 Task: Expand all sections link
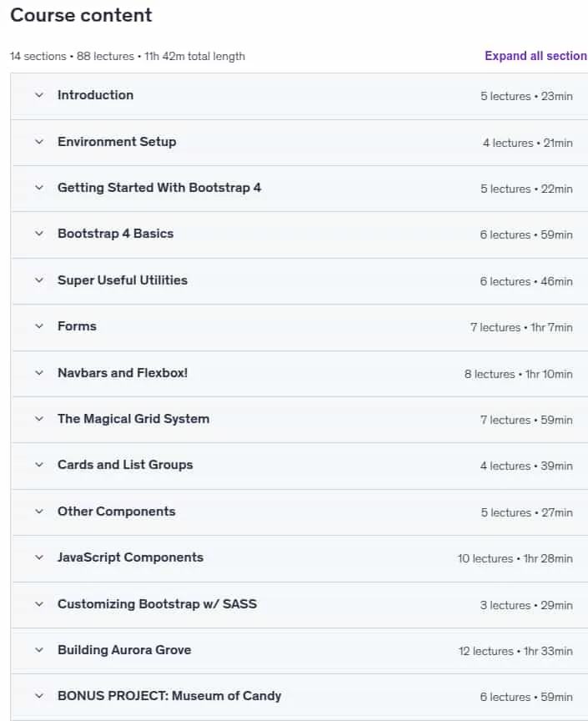[535, 56]
